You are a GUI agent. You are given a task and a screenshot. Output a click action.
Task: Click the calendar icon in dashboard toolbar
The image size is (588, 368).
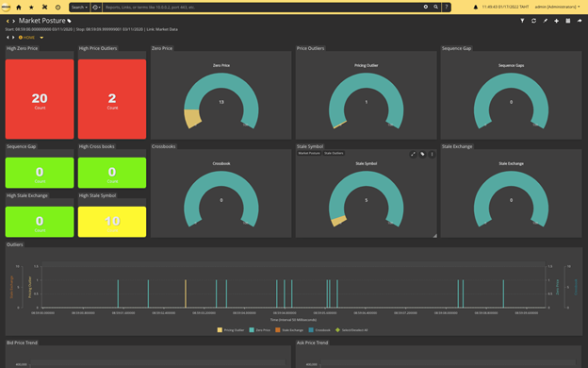pos(568,21)
